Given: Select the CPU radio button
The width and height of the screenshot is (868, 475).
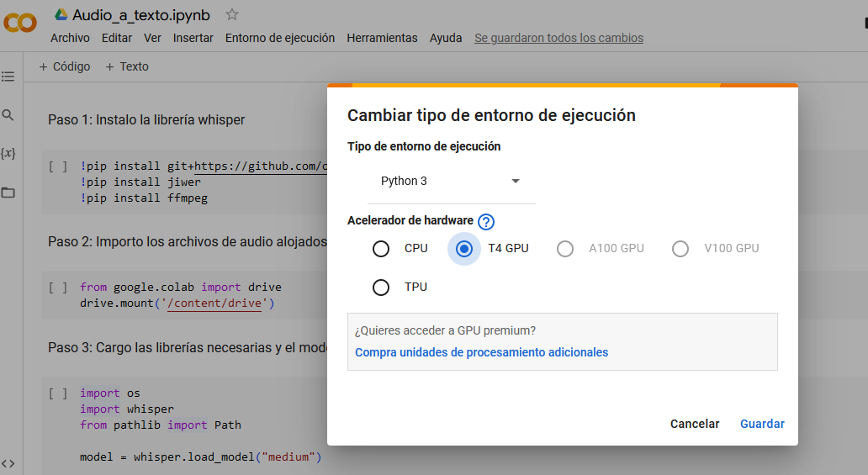Looking at the screenshot, I should [x=381, y=249].
